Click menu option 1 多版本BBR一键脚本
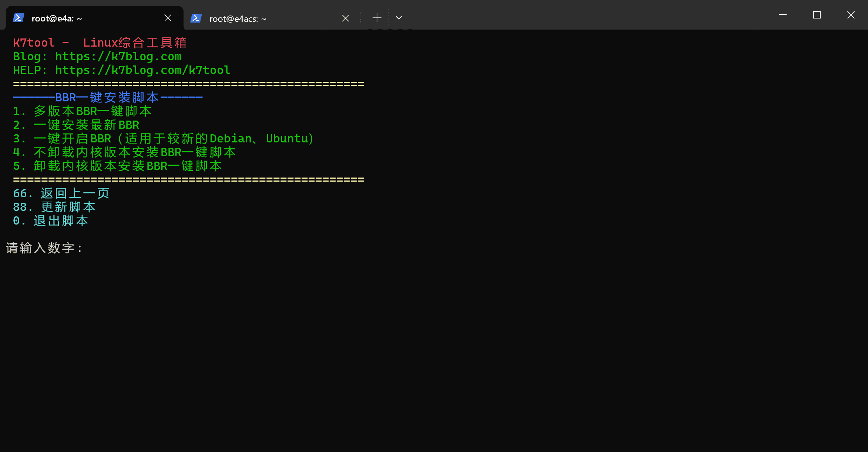 82,111
